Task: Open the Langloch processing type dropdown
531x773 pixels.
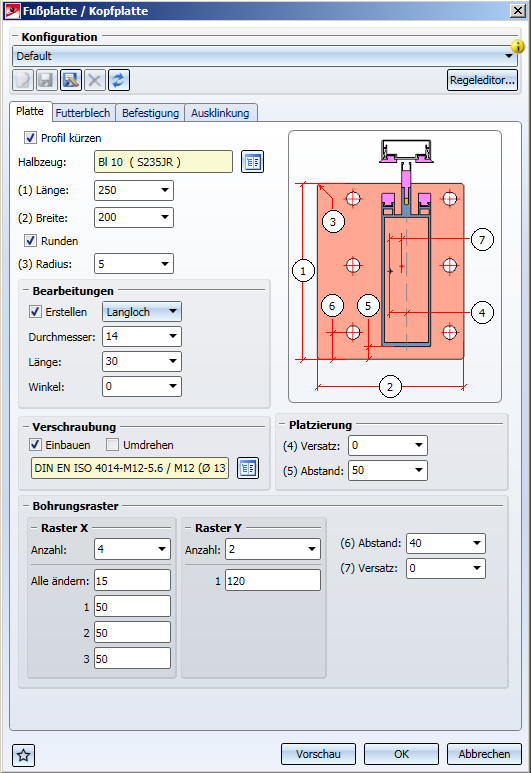Action: click(142, 312)
